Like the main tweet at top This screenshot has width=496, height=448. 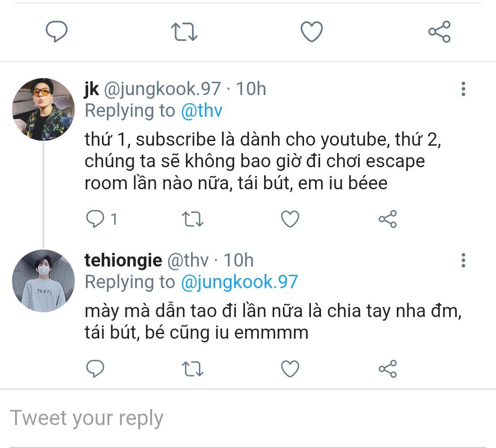pyautogui.click(x=311, y=32)
